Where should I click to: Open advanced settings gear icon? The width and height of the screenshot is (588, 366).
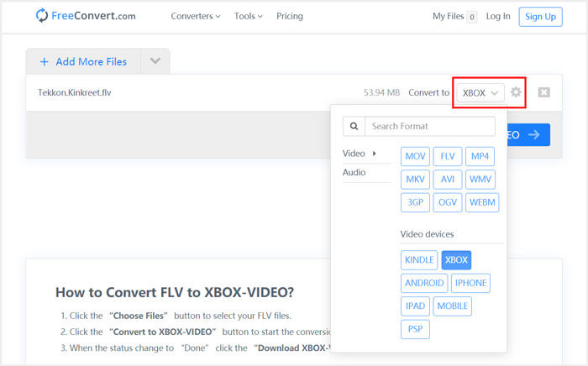click(x=516, y=92)
